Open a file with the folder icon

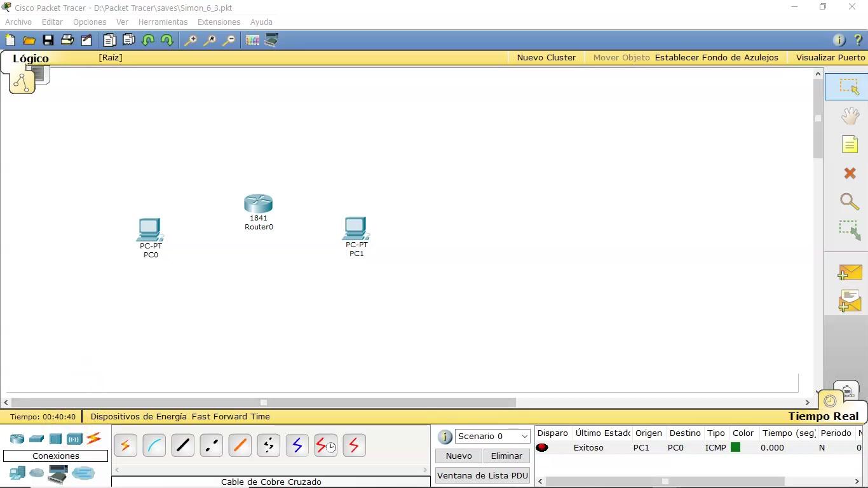point(29,40)
